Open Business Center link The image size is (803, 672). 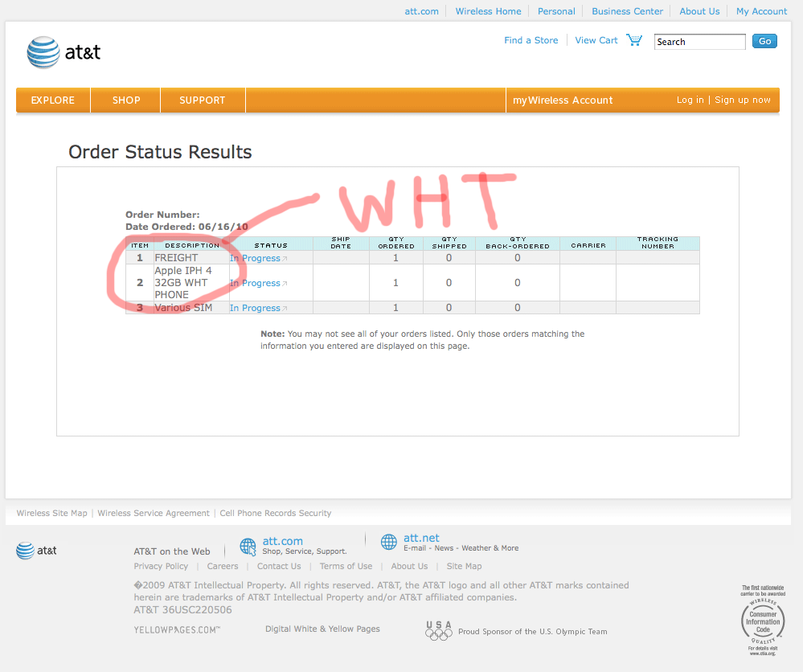click(x=627, y=11)
